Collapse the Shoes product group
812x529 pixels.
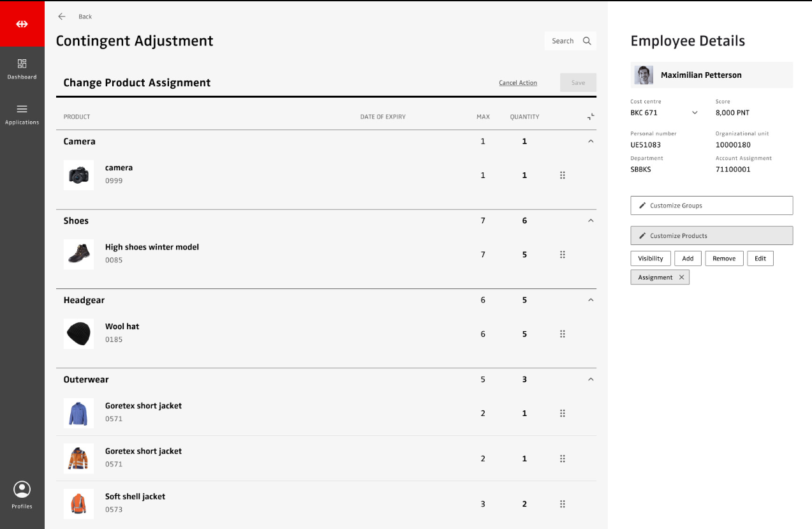[591, 221]
